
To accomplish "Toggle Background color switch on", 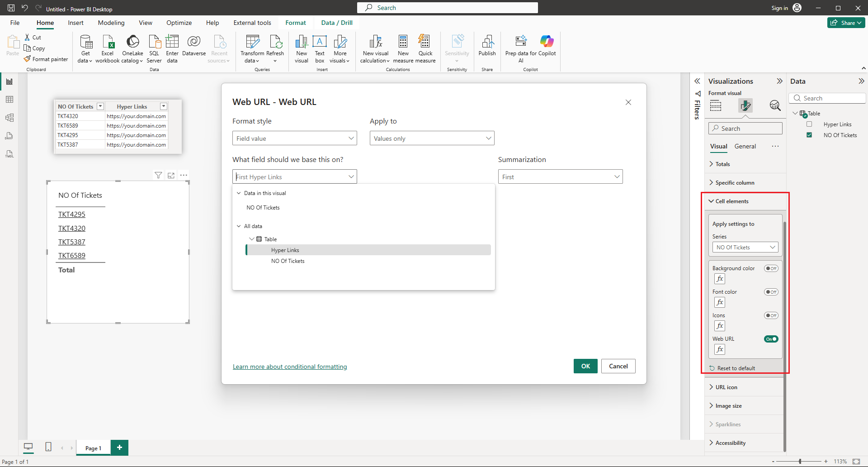I will 771,268.
